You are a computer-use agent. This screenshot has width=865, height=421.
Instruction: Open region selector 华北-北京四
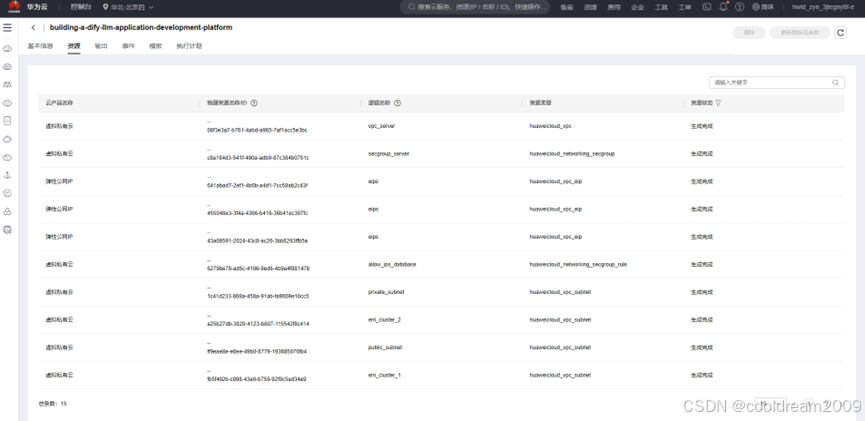coord(129,7)
